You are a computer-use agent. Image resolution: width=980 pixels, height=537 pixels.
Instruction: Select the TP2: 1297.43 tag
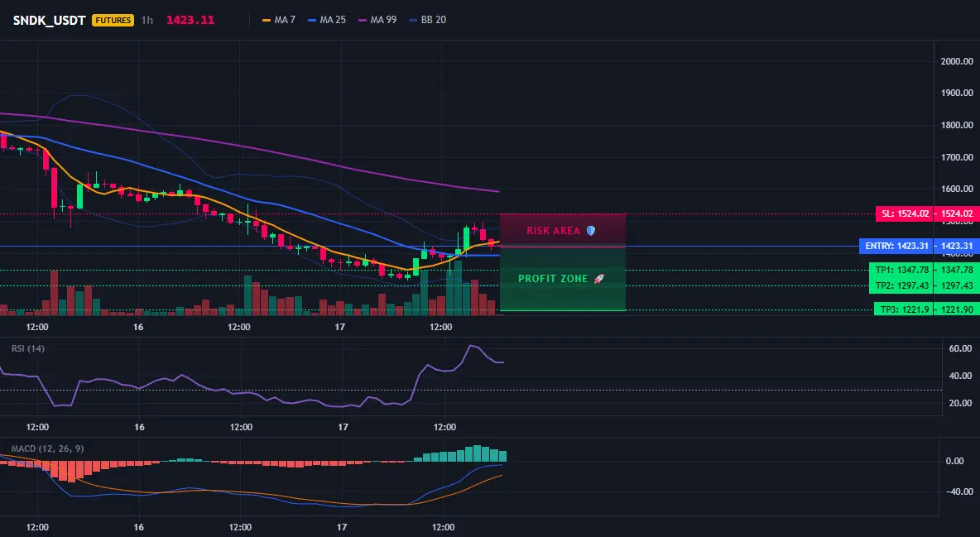pos(901,285)
